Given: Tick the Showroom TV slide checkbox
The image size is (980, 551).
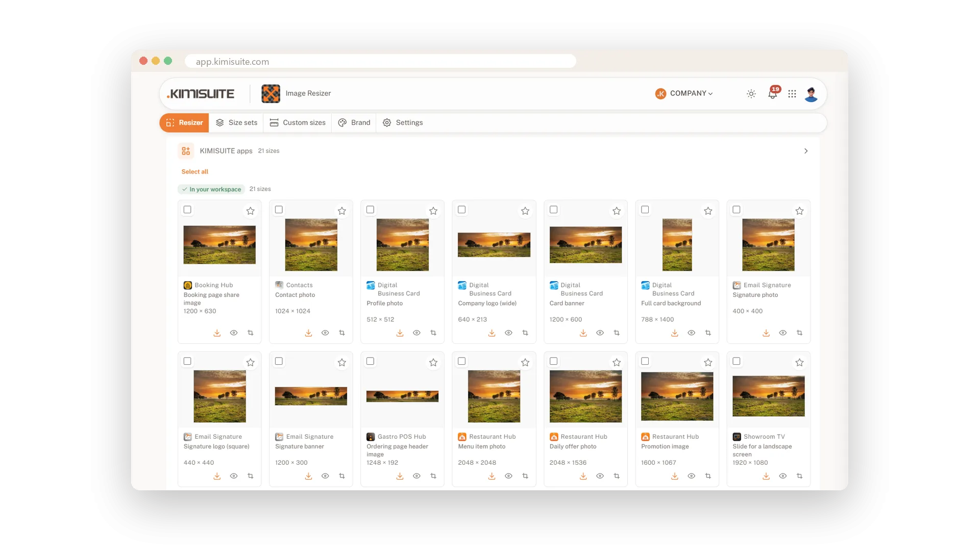Looking at the screenshot, I should 737,361.
